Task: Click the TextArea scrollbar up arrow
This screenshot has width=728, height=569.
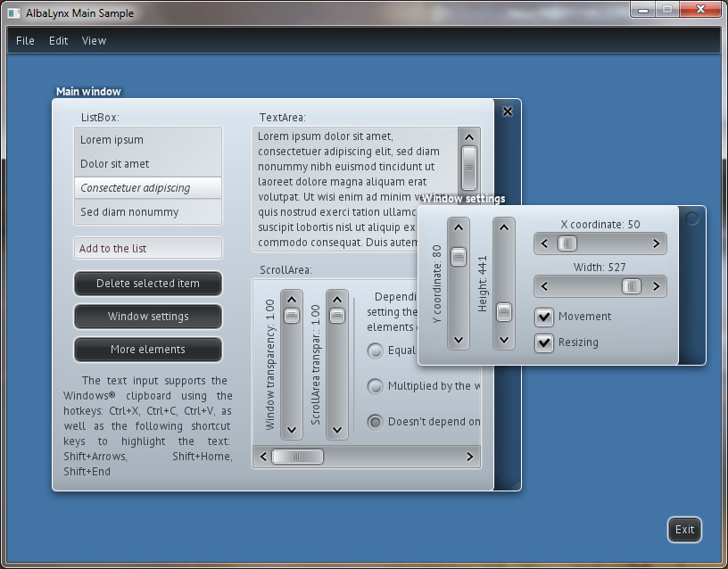Action: point(468,136)
